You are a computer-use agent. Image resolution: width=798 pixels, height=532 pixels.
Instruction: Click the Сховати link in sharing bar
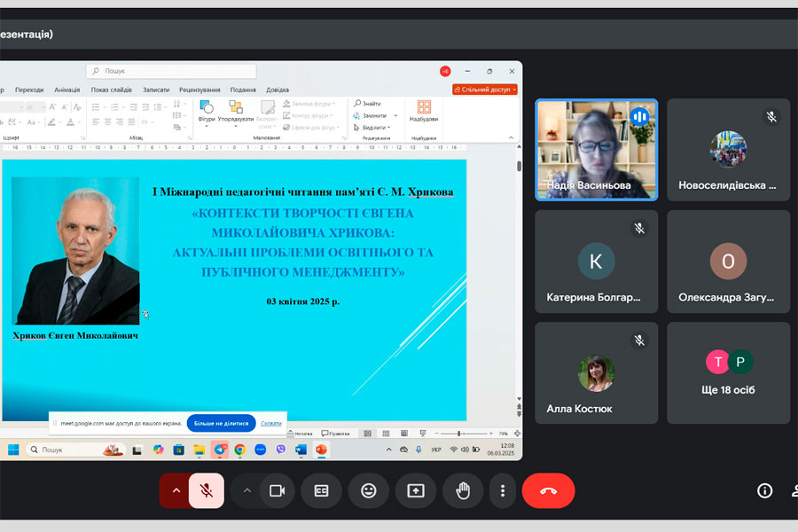click(271, 423)
